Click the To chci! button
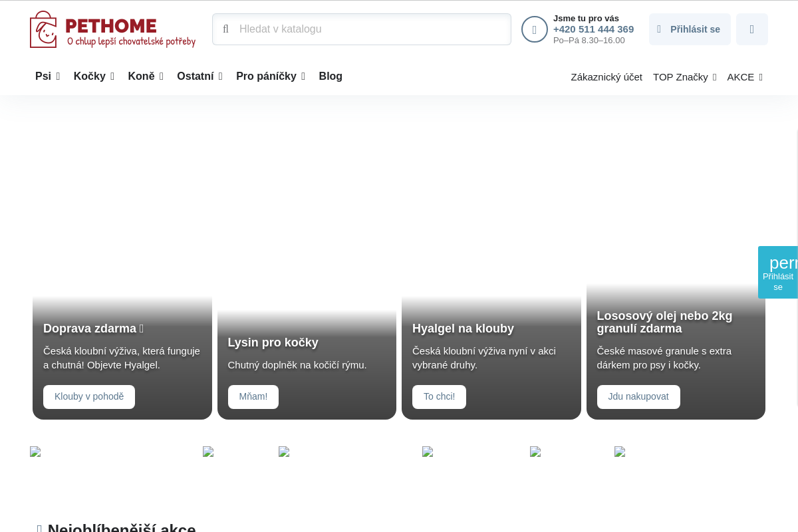 pos(439,397)
